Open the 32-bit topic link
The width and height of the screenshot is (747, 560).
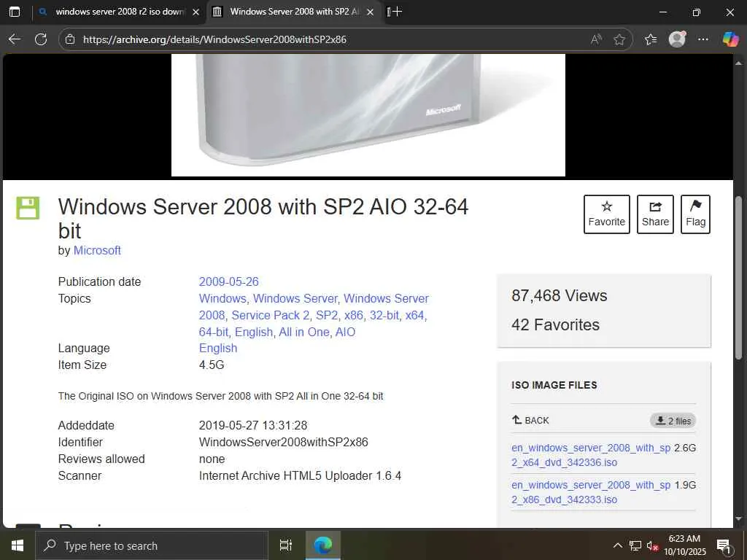(384, 315)
